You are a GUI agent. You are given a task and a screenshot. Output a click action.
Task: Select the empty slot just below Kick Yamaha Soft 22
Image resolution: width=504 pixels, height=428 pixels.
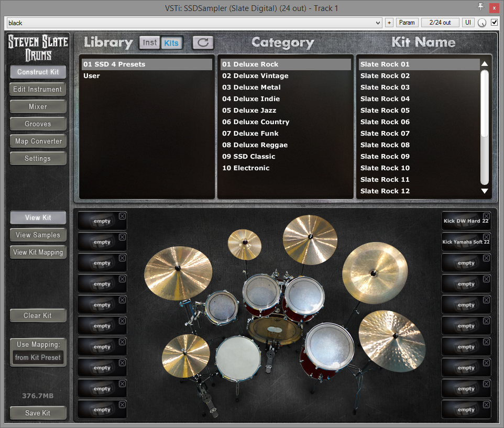(x=466, y=263)
